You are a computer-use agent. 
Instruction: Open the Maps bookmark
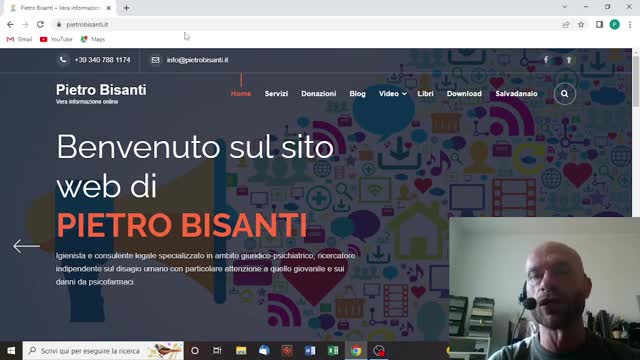click(x=93, y=39)
